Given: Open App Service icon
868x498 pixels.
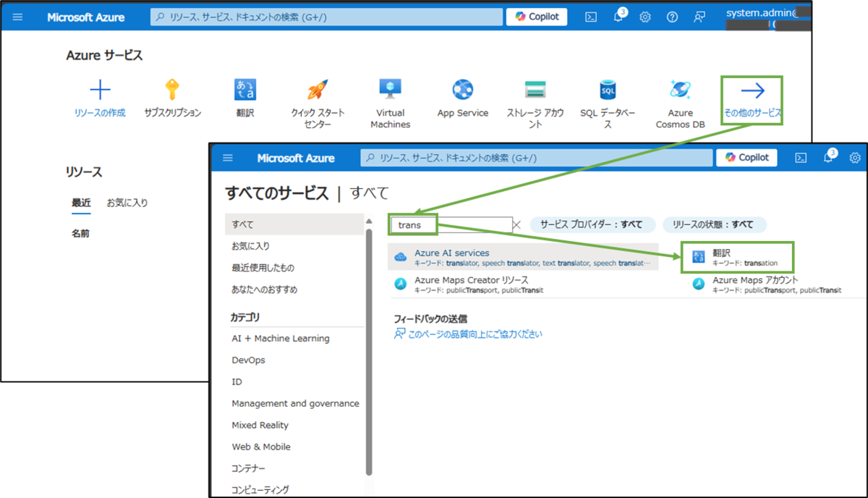Looking at the screenshot, I should click(463, 90).
